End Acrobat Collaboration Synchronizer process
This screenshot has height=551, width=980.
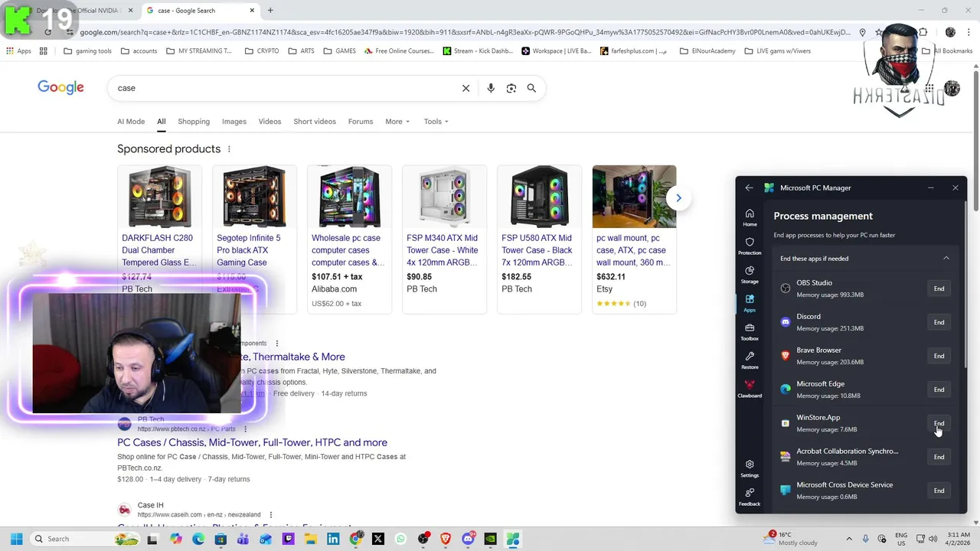(939, 457)
